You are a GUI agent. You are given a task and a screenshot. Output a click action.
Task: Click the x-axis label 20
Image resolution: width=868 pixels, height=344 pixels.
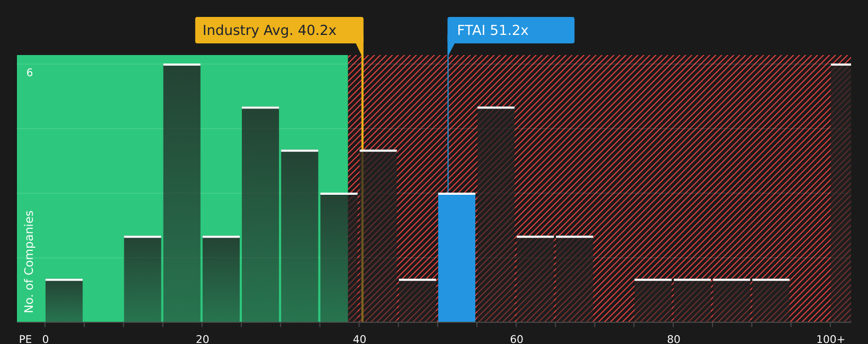202,339
